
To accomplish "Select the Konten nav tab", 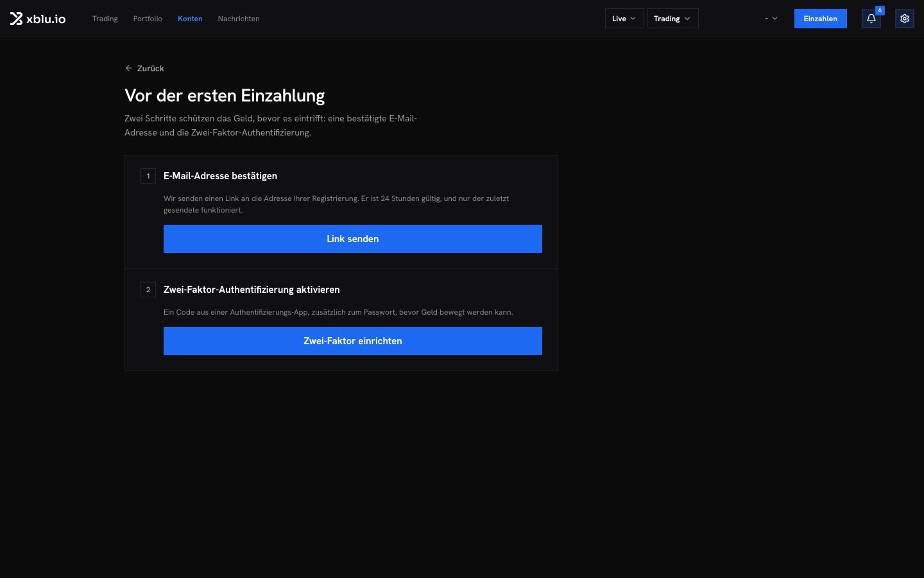I will (190, 19).
